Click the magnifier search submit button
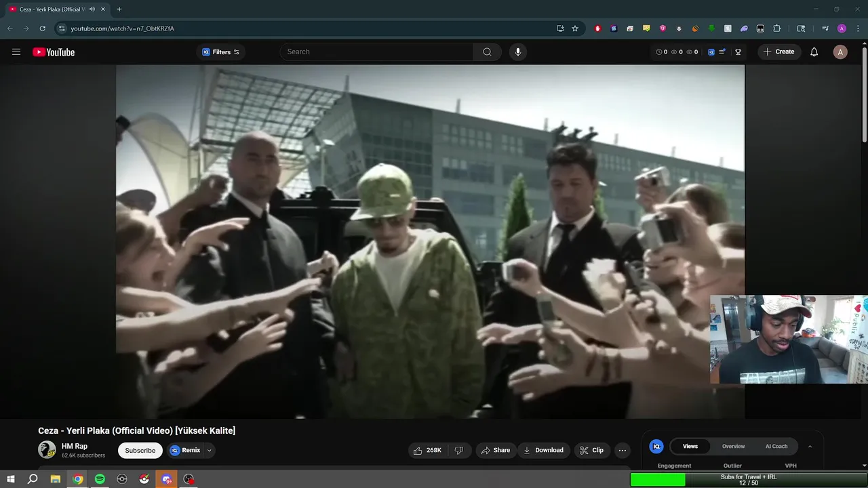This screenshot has height=488, width=868. pos(487,52)
